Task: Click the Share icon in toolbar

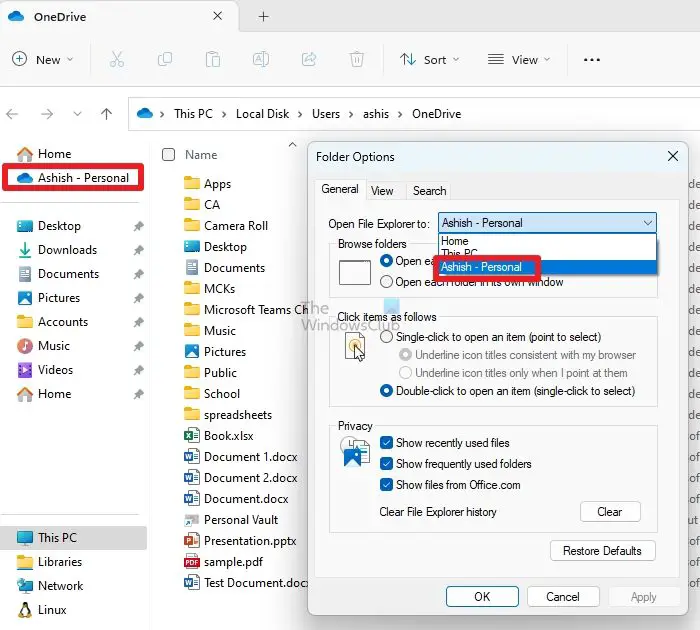Action: pos(308,59)
